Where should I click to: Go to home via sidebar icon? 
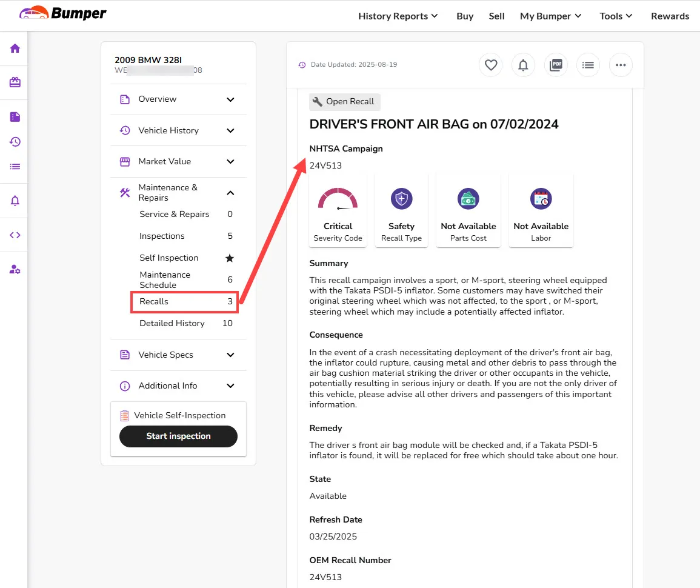click(x=15, y=48)
